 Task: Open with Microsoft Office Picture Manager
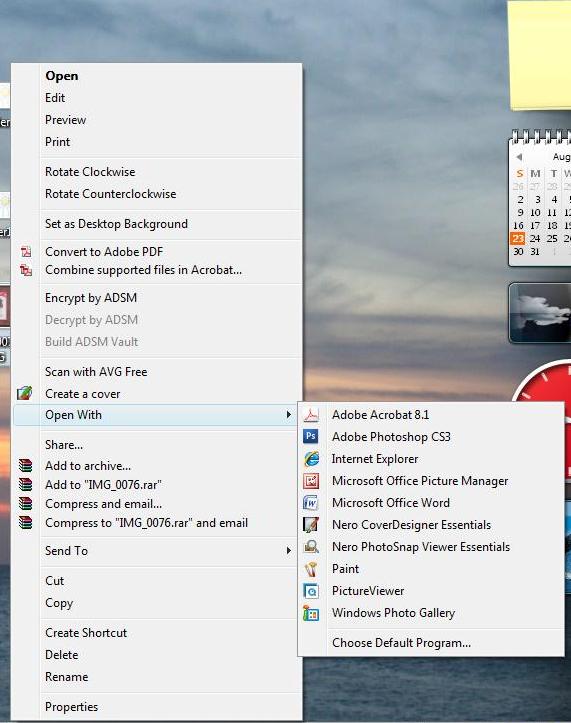420,481
